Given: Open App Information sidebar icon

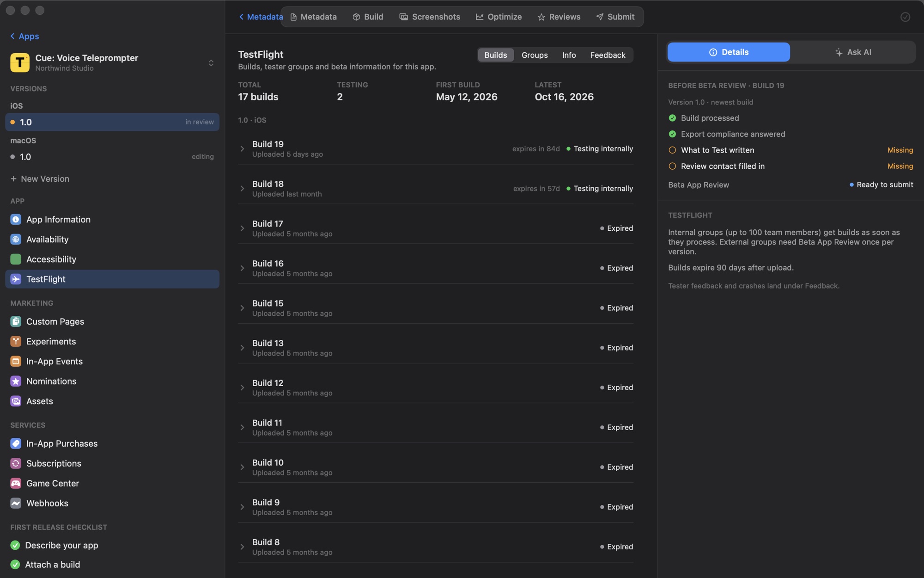Looking at the screenshot, I should point(16,220).
